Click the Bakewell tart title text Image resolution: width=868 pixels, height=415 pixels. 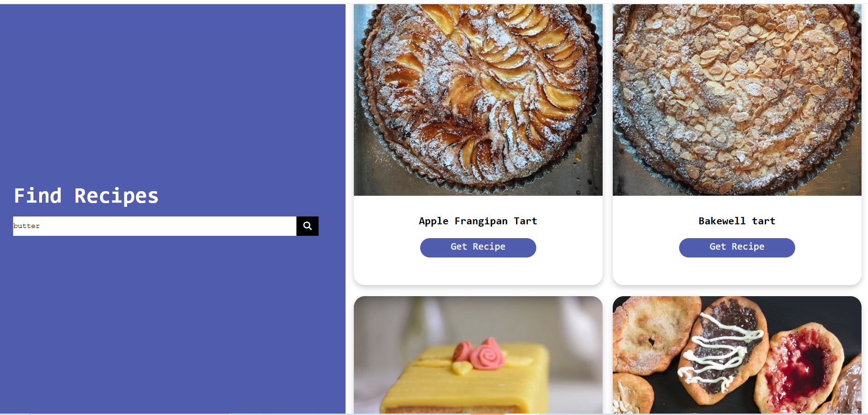[x=737, y=221]
